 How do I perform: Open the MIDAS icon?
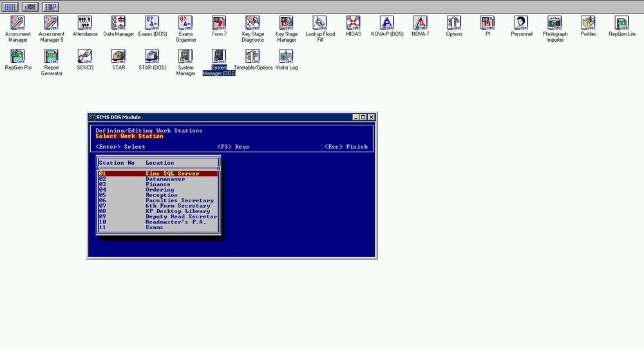click(353, 23)
